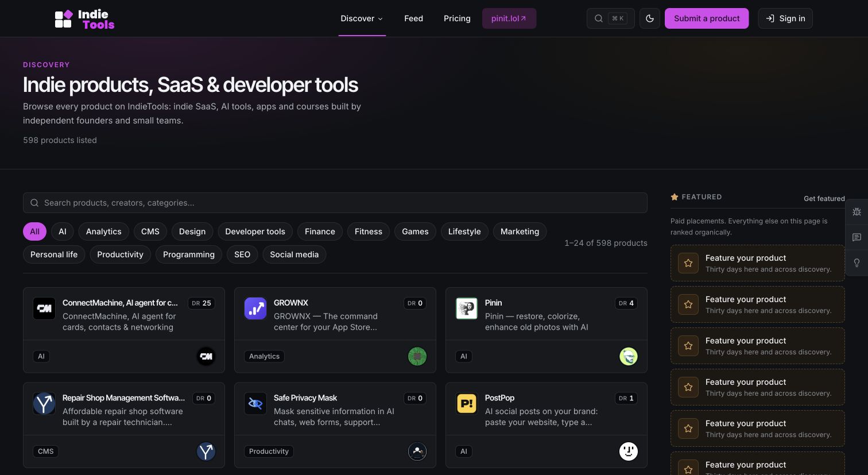
Task: Filter by the Fitness category
Action: coord(369,231)
